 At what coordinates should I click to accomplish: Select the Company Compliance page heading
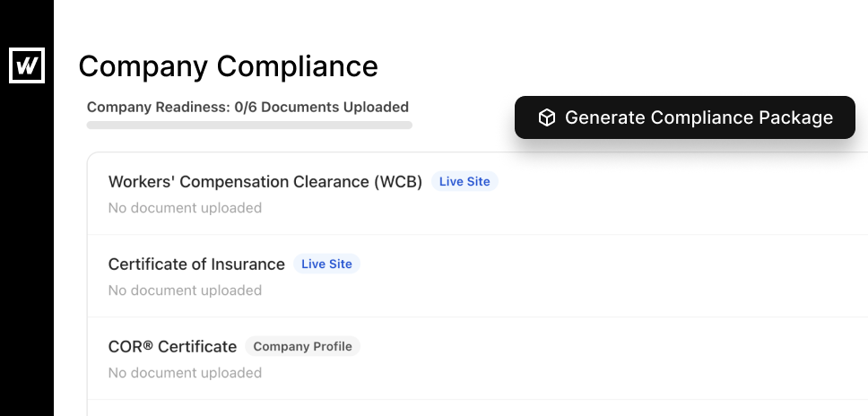pos(228,66)
